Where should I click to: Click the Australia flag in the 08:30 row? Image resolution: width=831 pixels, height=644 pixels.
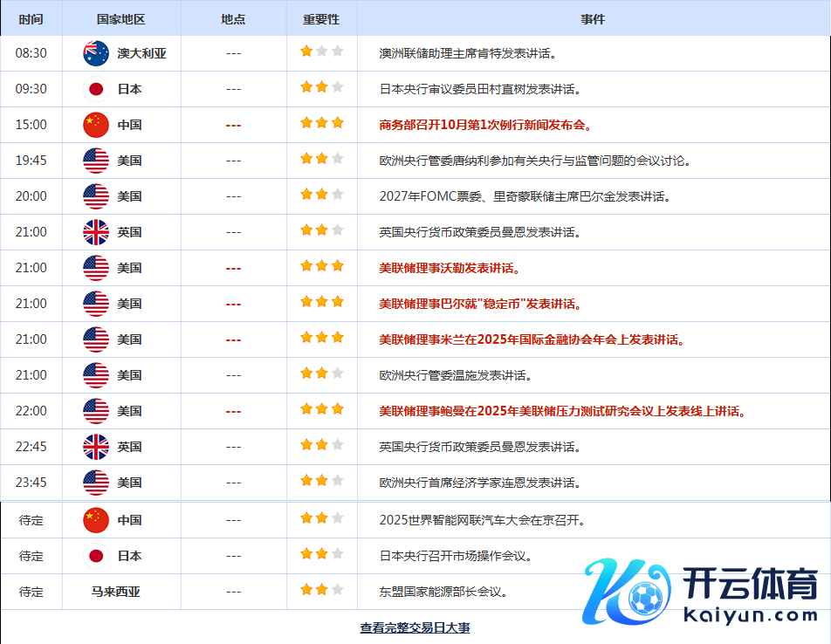click(x=96, y=53)
